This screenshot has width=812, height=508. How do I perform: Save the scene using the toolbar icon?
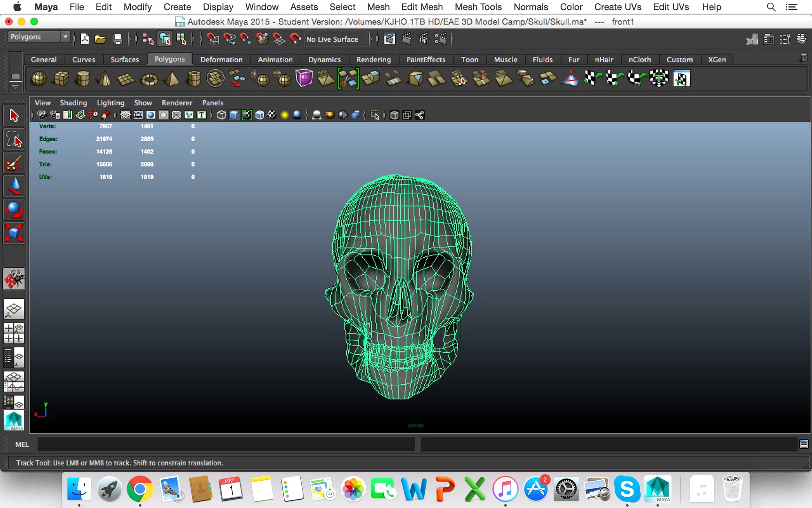(x=117, y=39)
